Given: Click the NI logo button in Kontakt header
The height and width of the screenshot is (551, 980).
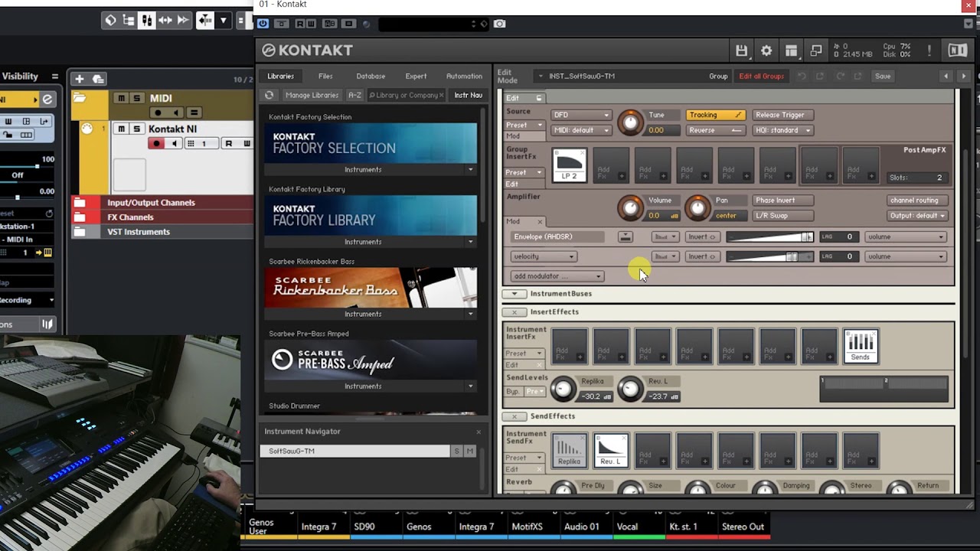Looking at the screenshot, I should 957,51.
